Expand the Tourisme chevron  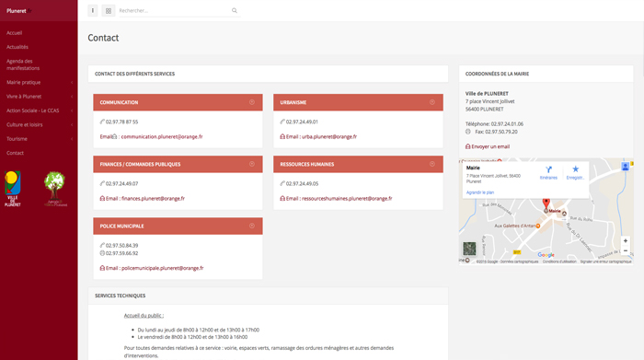[72, 139]
